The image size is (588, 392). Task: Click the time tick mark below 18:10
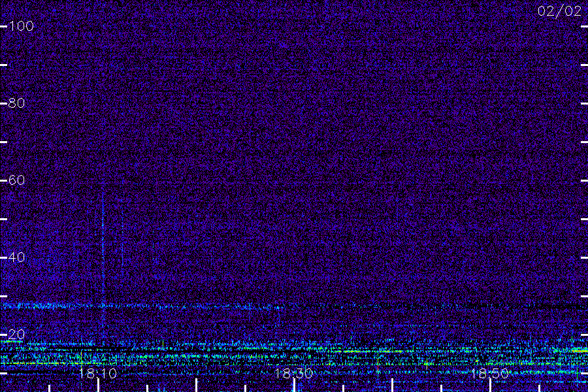pos(98,385)
